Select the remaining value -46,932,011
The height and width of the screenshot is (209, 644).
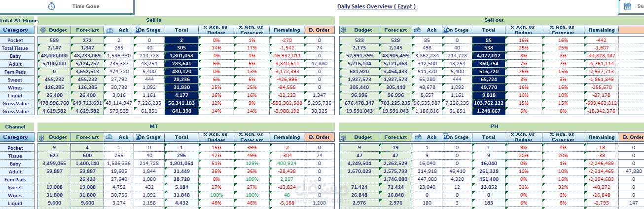tap(287, 56)
